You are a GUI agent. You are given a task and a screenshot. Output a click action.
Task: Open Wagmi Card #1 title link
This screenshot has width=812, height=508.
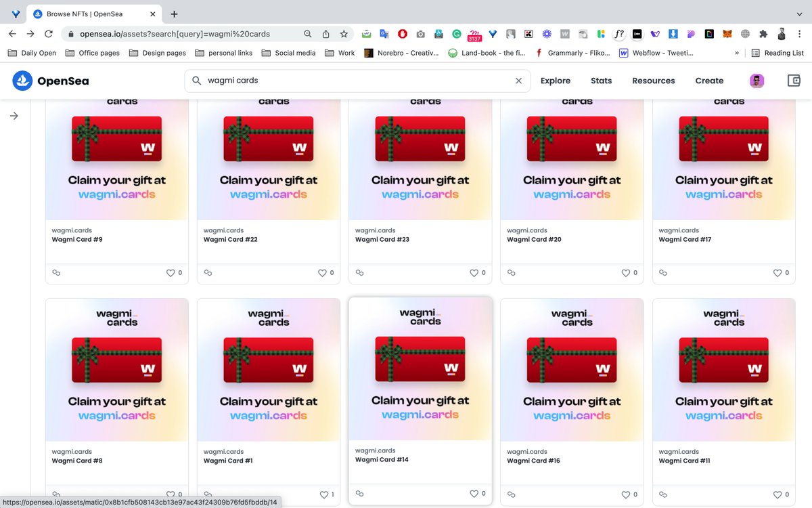(x=228, y=461)
